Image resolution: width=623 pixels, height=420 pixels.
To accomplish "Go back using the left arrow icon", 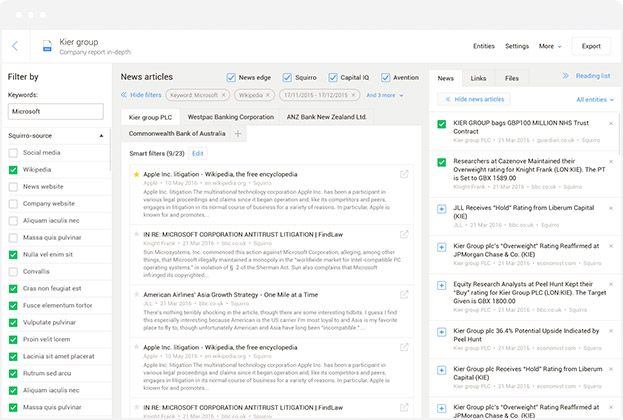I will 15,46.
